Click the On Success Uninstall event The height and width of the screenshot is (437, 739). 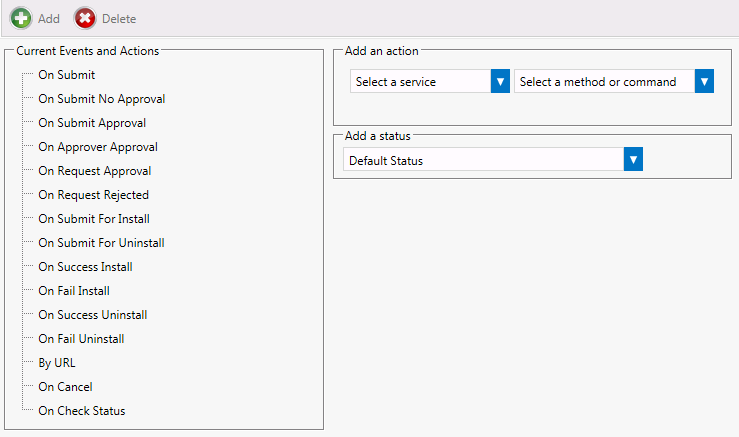click(92, 315)
